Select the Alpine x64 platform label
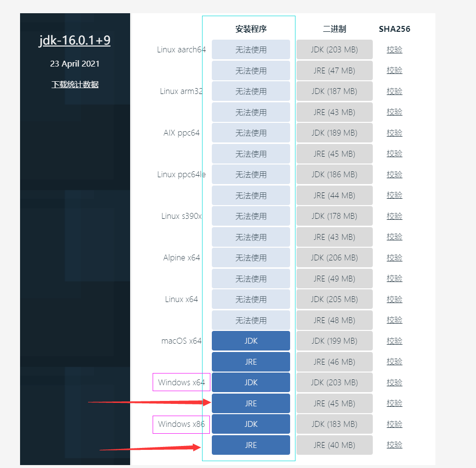Screen dimensions: 476x468 click(181, 257)
